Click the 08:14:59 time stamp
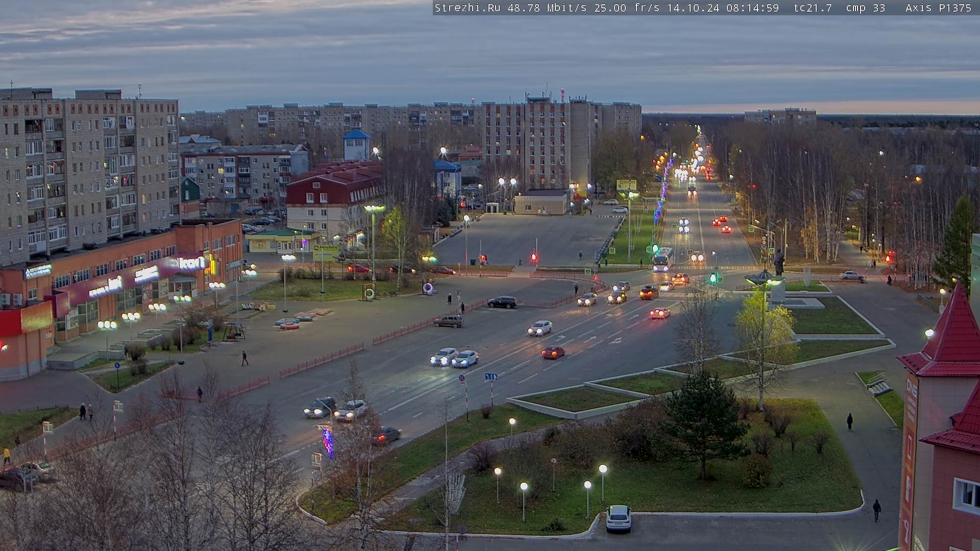This screenshot has width=980, height=551. (x=753, y=8)
